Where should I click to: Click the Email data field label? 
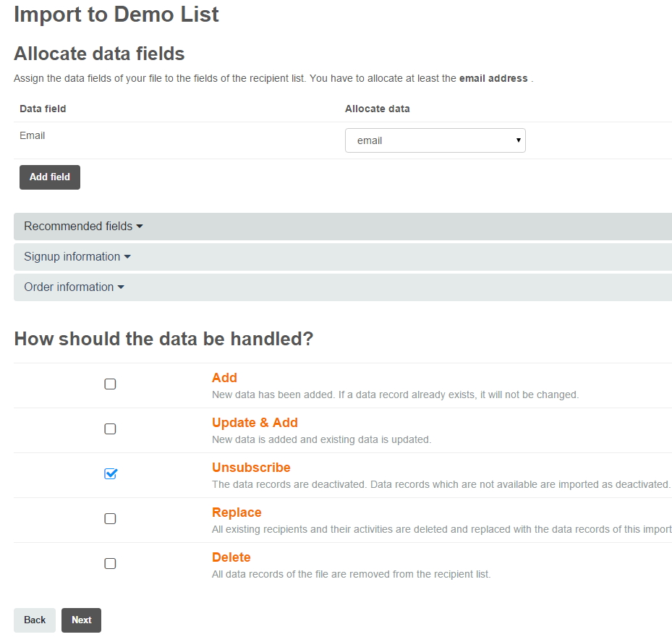(x=33, y=135)
